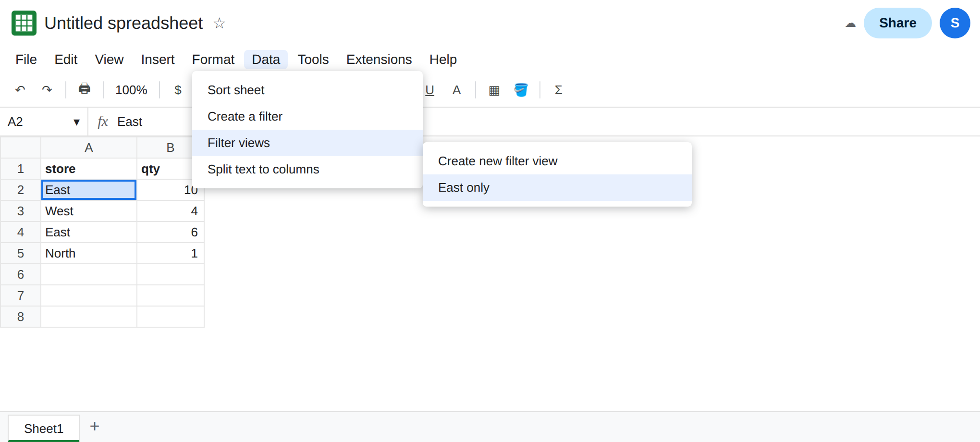
Task: Expand the A2 name box dropdown
Action: [x=76, y=122]
